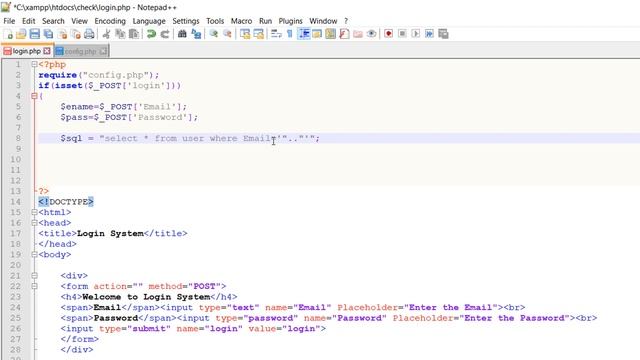Click the require("config.php") line

pyautogui.click(x=99, y=75)
